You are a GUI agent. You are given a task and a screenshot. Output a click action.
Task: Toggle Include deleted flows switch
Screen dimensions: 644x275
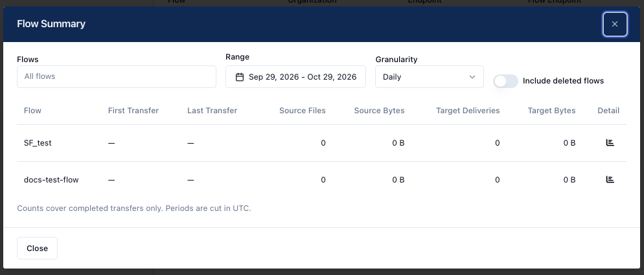(505, 81)
